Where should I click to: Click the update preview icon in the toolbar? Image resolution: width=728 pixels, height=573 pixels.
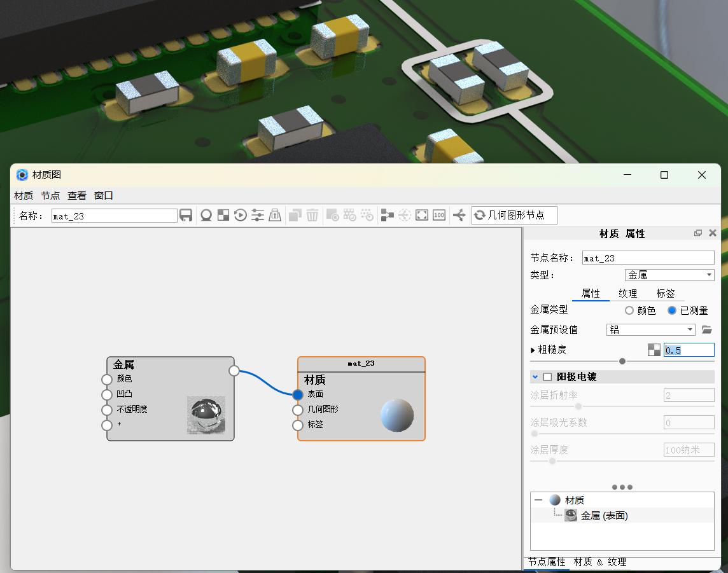pyautogui.click(x=240, y=215)
